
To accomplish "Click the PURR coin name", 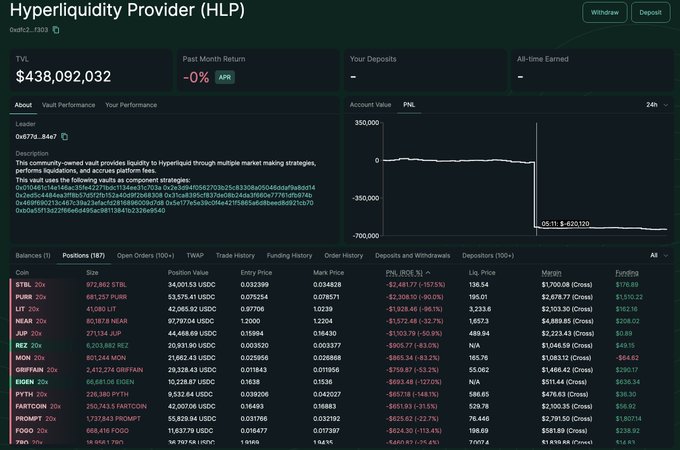I will (24, 297).
